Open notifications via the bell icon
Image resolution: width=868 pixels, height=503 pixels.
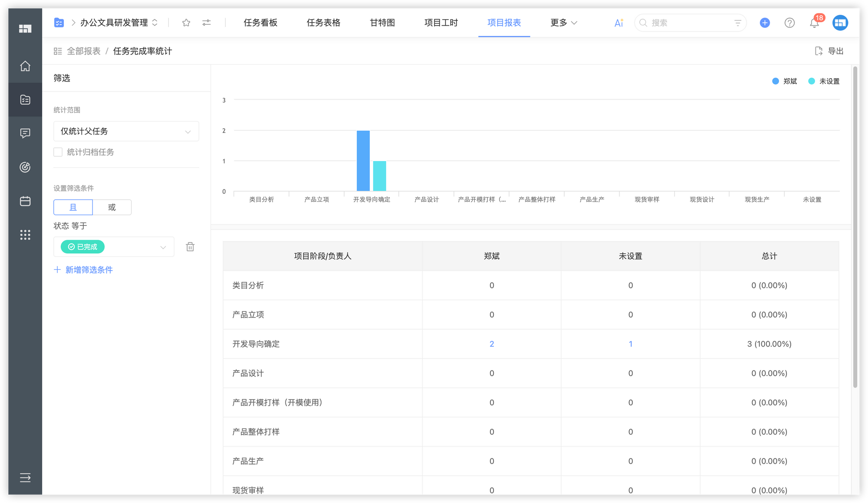tap(815, 23)
